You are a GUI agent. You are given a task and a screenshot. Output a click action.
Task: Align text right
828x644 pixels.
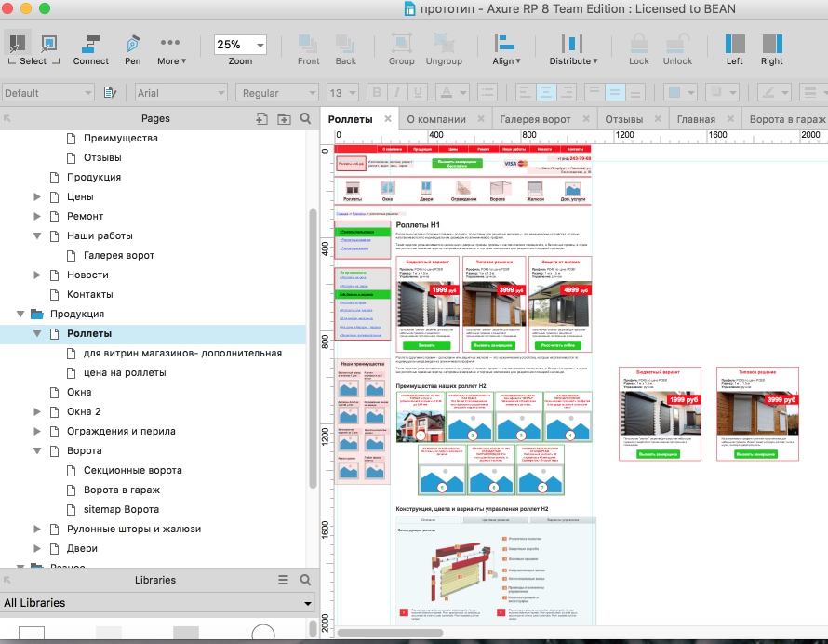pyautogui.click(x=566, y=93)
